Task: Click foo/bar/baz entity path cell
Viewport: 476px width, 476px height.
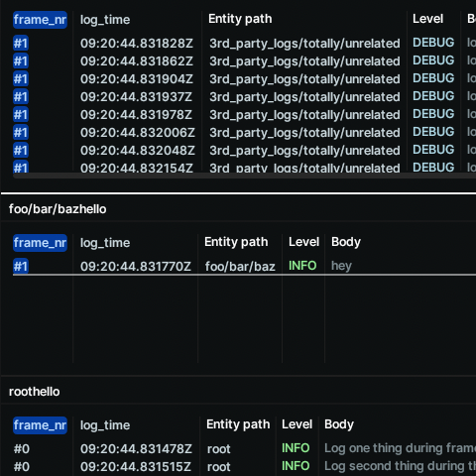Action: pyautogui.click(x=240, y=266)
